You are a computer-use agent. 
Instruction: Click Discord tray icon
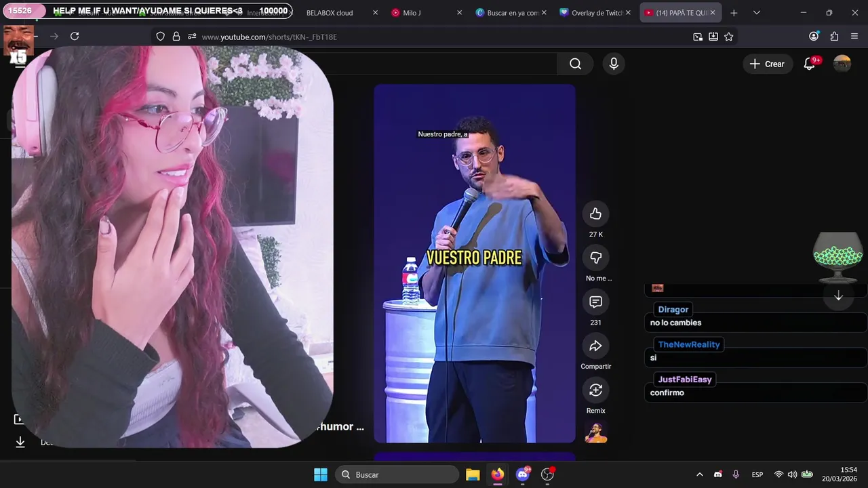coord(718,474)
